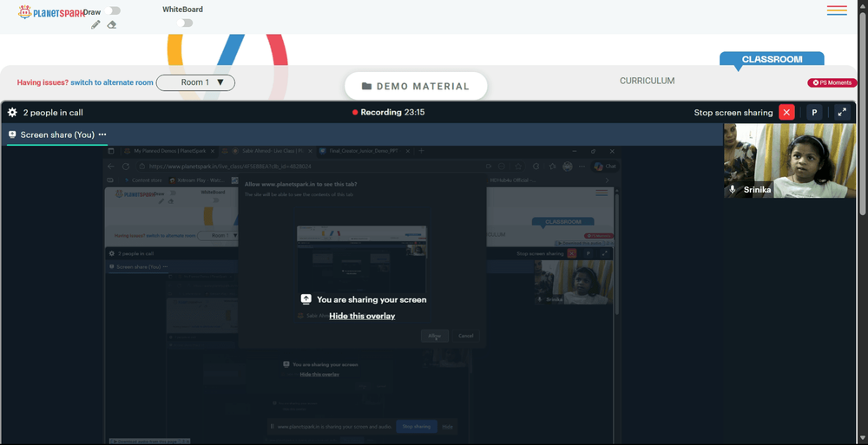Select the Screen share (You) tab

pos(57,134)
